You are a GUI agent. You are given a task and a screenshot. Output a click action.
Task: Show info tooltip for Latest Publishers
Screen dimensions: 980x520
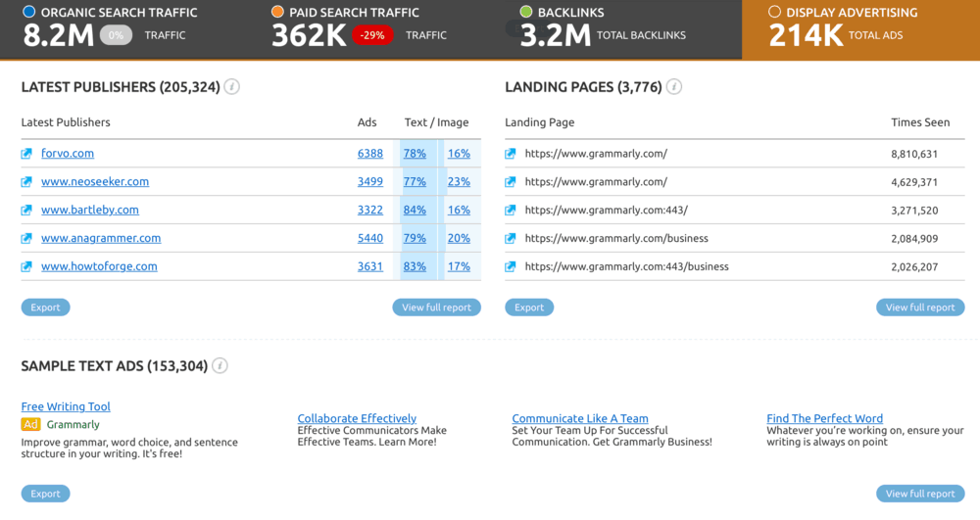pos(232,87)
